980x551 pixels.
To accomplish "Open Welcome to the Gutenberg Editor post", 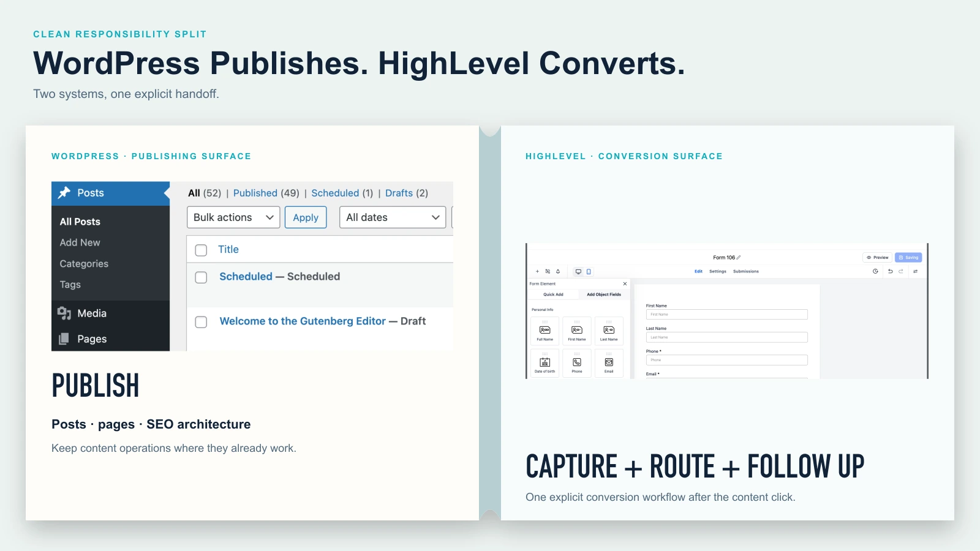I will point(303,321).
